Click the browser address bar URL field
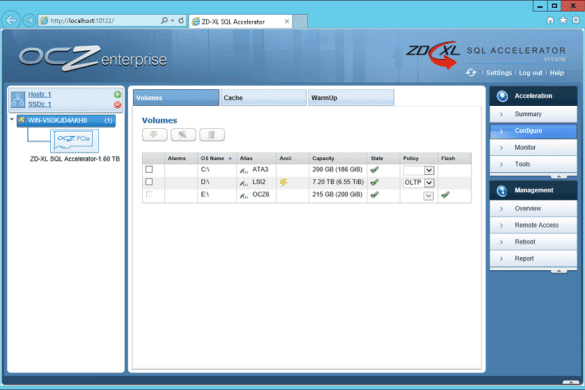Viewport: 585px width, 390px height. click(99, 21)
